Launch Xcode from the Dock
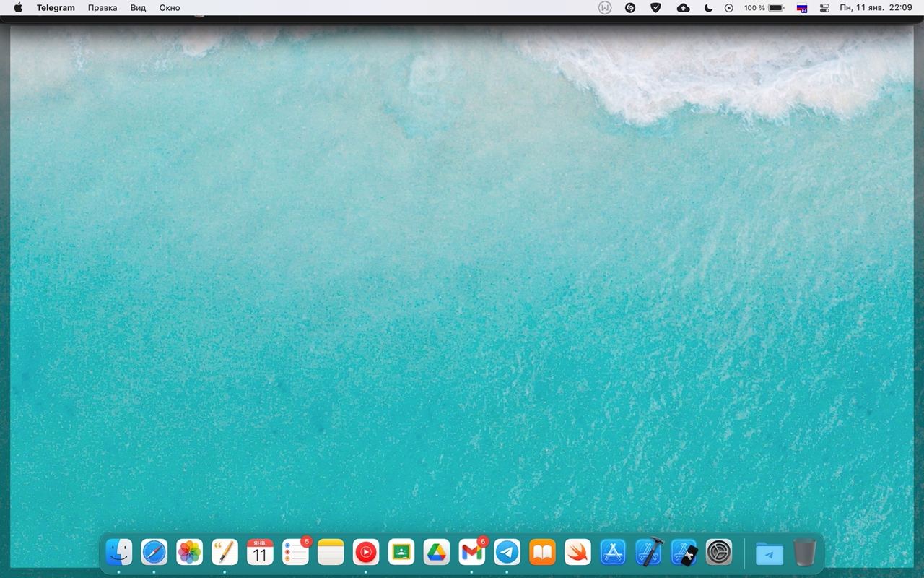The height and width of the screenshot is (578, 924). point(649,553)
